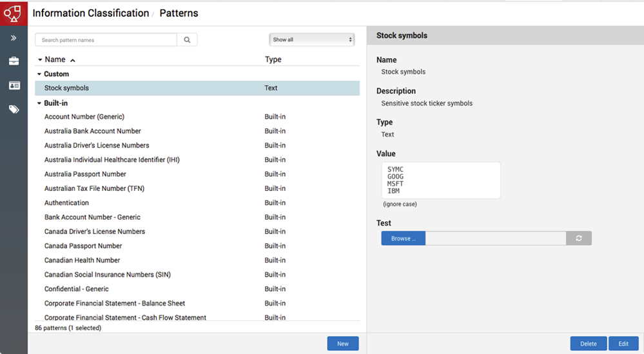Click the Browse button under Test
Viewport: 644px width, 354px height.
point(403,239)
